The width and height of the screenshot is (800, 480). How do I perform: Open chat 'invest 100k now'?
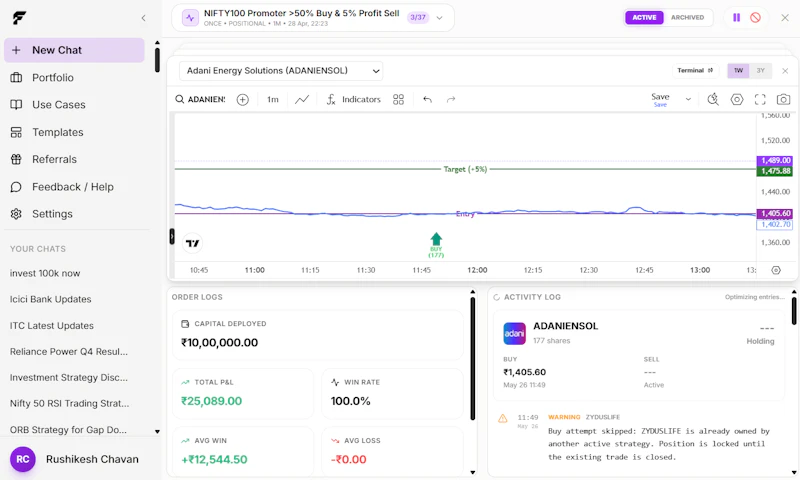45,273
